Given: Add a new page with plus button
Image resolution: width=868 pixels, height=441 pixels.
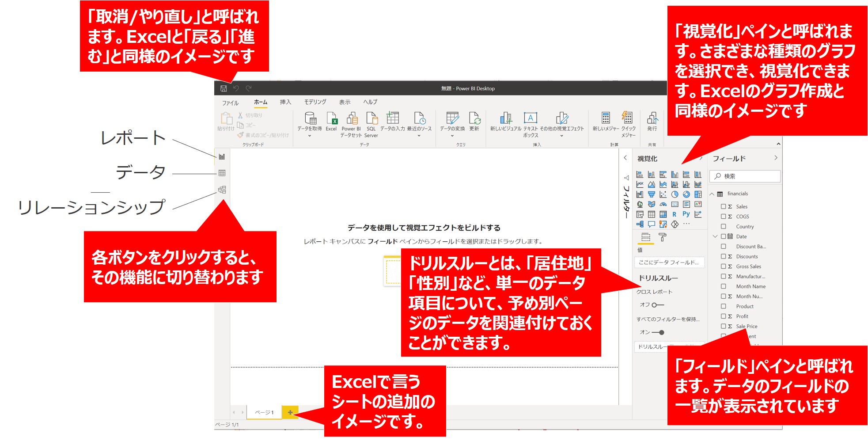Looking at the screenshot, I should click(x=290, y=412).
